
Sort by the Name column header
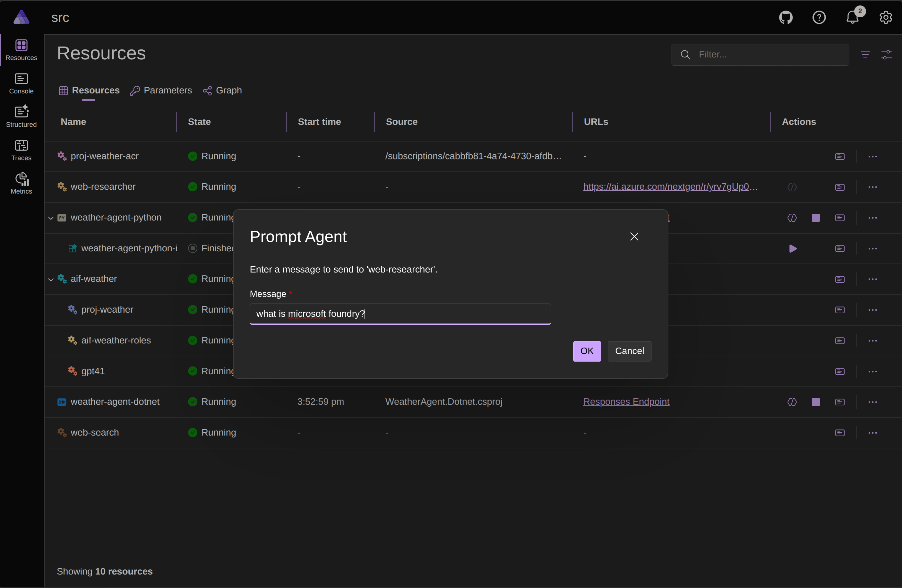73,122
